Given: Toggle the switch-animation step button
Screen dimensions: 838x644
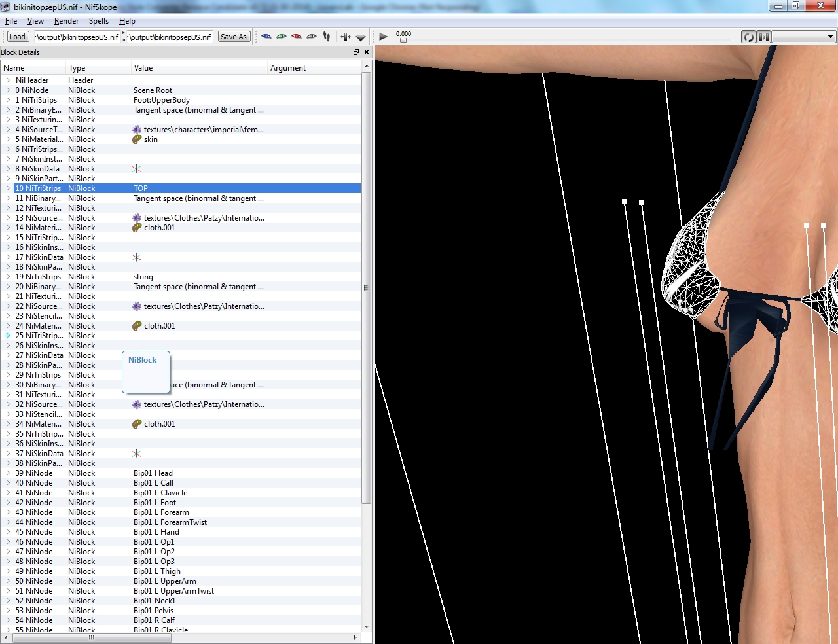Looking at the screenshot, I should [763, 37].
